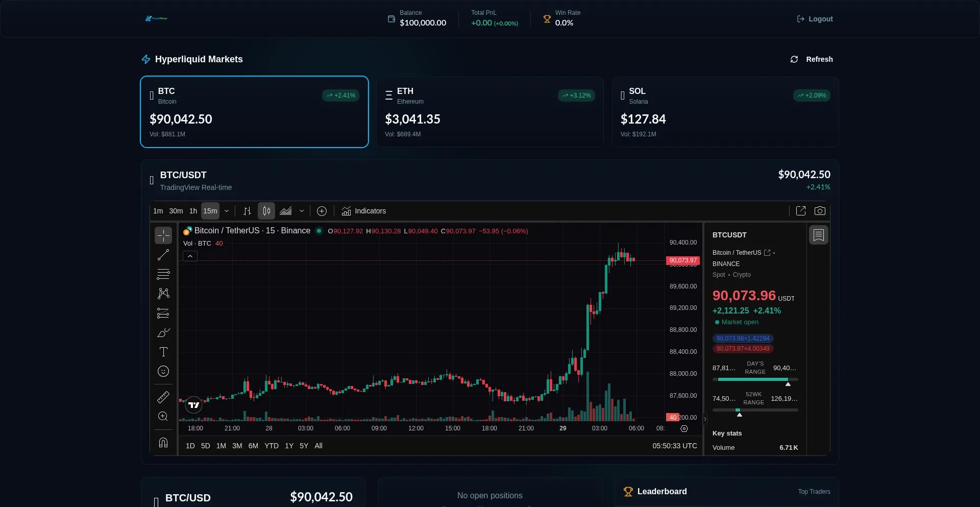Image resolution: width=980 pixels, height=507 pixels.
Task: Select the ruler measure tool
Action: tap(163, 397)
